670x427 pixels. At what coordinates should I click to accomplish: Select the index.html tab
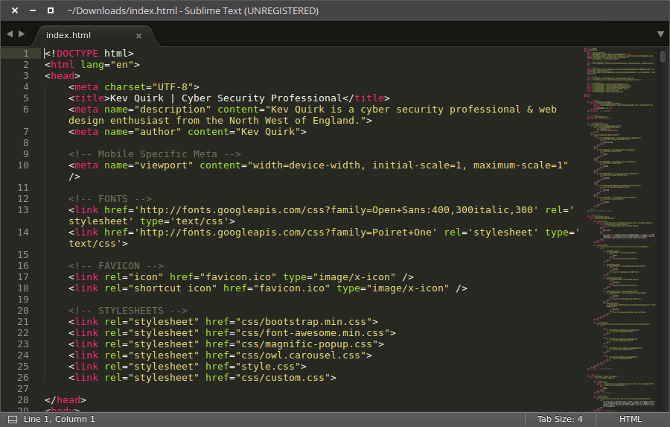pyautogui.click(x=93, y=35)
